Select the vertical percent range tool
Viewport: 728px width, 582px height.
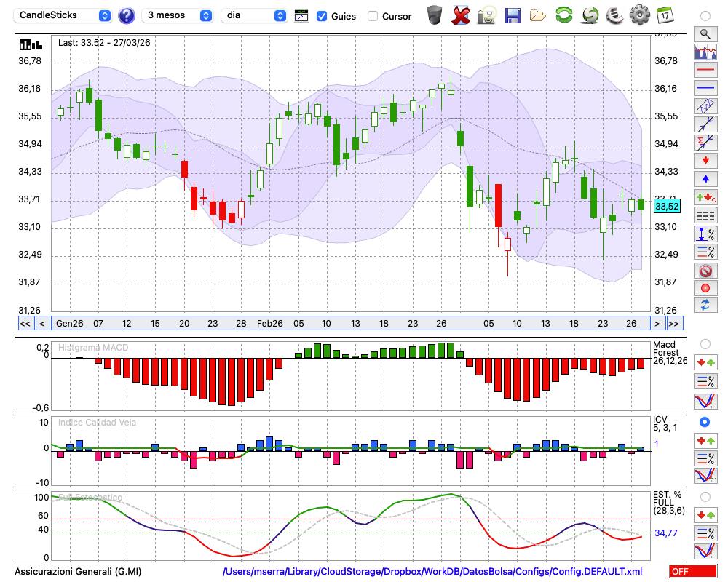pyautogui.click(x=705, y=234)
